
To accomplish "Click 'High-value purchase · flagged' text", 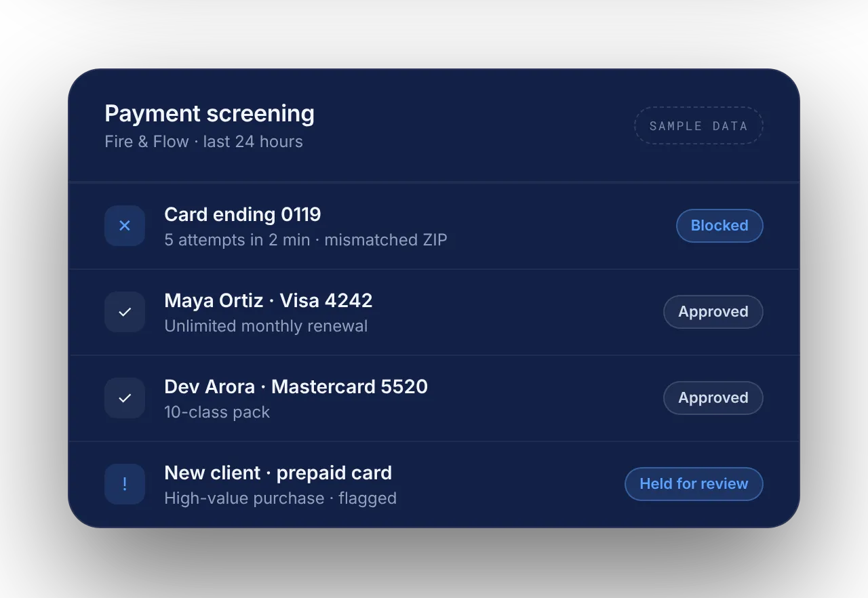I will [x=280, y=498].
